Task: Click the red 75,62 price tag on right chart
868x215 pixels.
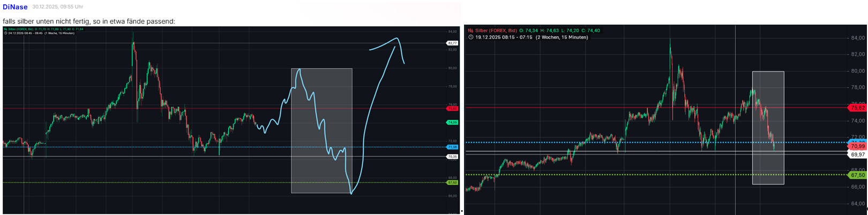Action: pos(857,107)
